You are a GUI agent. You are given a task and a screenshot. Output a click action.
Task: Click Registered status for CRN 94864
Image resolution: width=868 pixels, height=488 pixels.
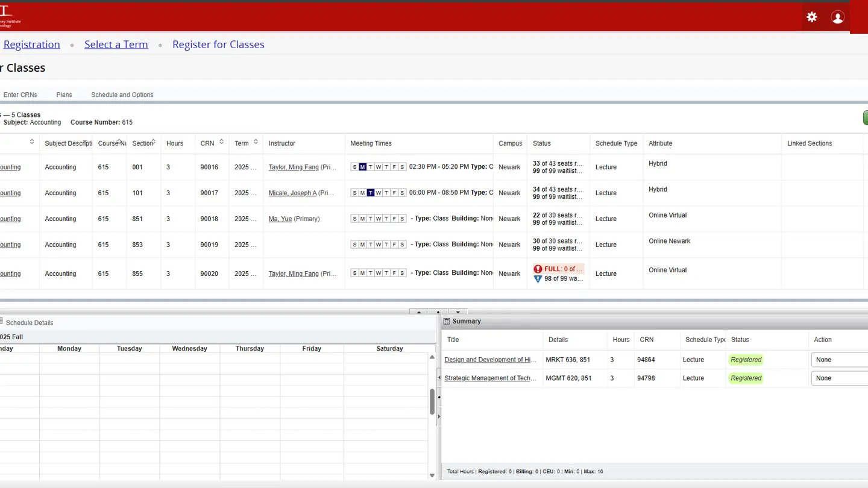(746, 360)
